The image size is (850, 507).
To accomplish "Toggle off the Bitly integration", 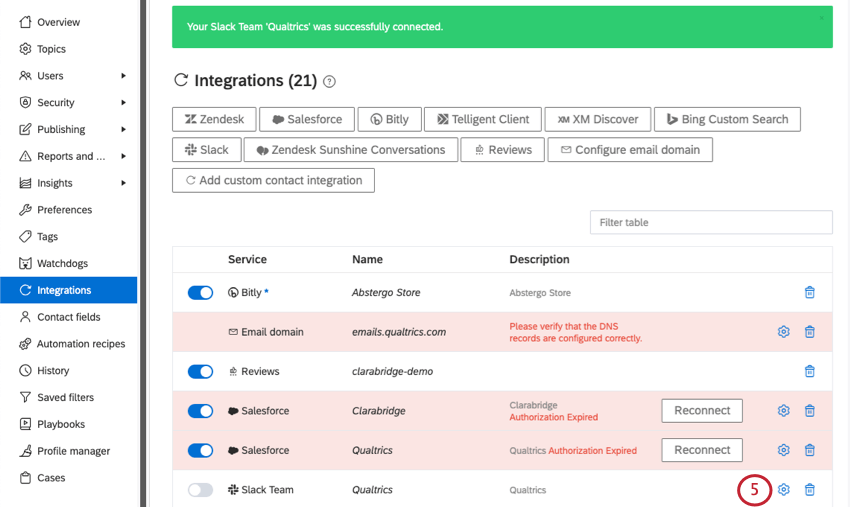I will 201,293.
